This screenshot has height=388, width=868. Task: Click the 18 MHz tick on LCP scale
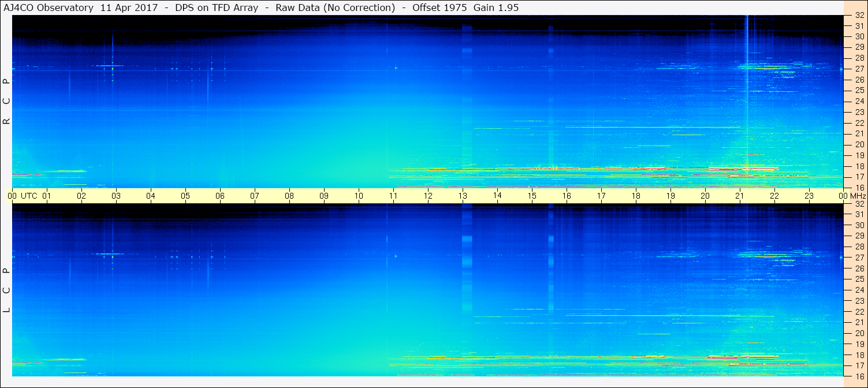click(x=859, y=355)
